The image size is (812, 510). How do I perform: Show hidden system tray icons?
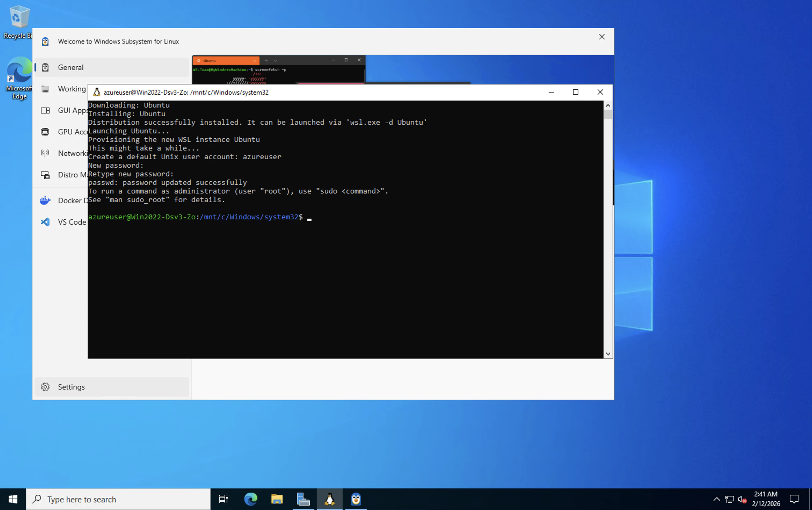717,499
